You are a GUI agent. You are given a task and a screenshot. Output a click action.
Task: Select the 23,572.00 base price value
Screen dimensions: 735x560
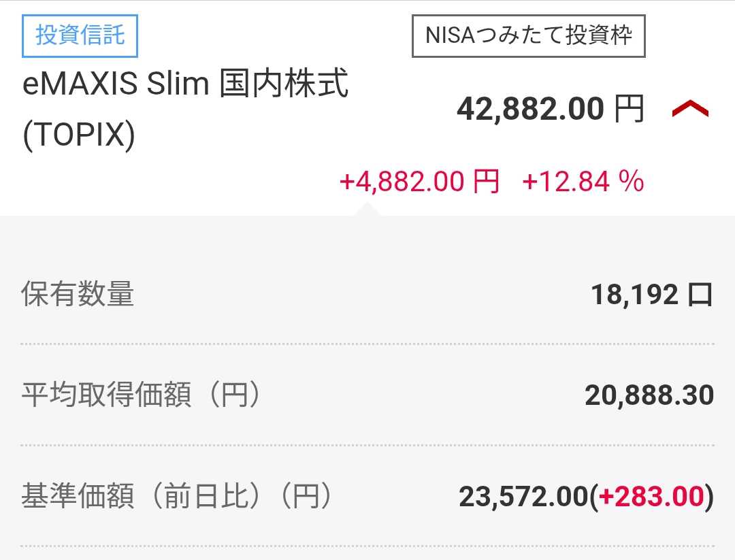523,497
